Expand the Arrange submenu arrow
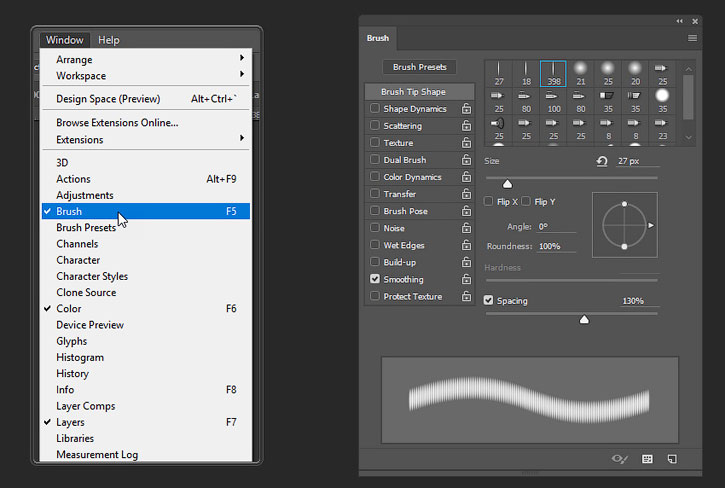The image size is (725, 488). click(x=242, y=58)
